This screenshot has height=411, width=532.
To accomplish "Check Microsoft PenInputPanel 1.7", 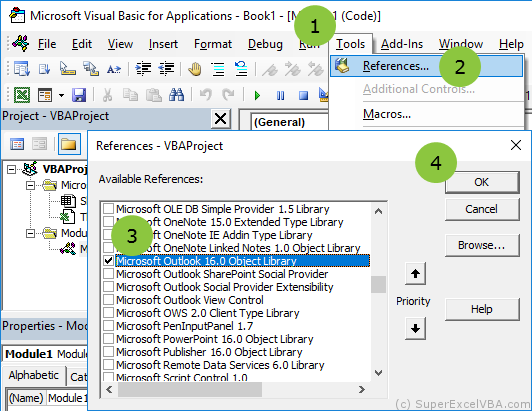I will [108, 326].
